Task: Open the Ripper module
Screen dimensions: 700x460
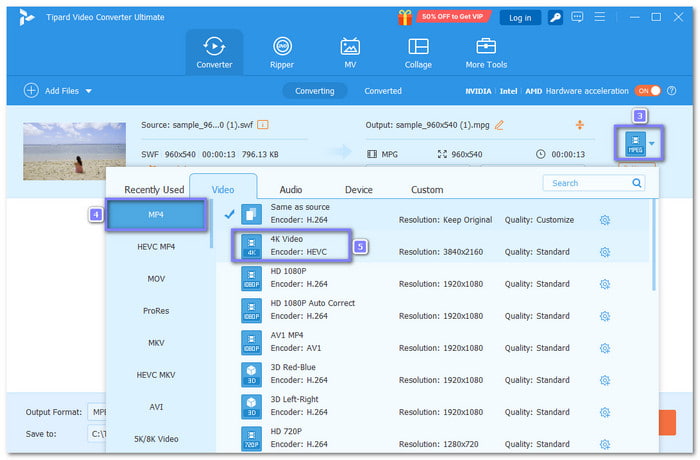Action: tap(282, 53)
